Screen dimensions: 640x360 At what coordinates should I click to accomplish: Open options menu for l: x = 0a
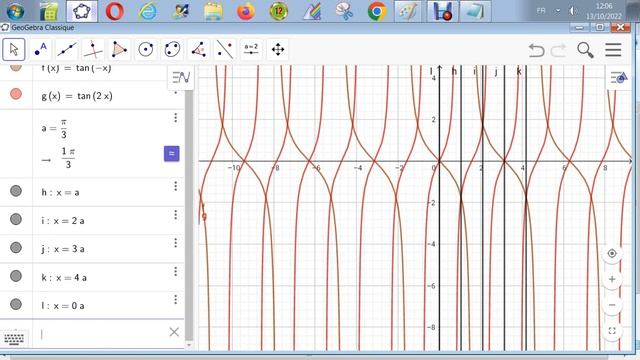coord(176,300)
